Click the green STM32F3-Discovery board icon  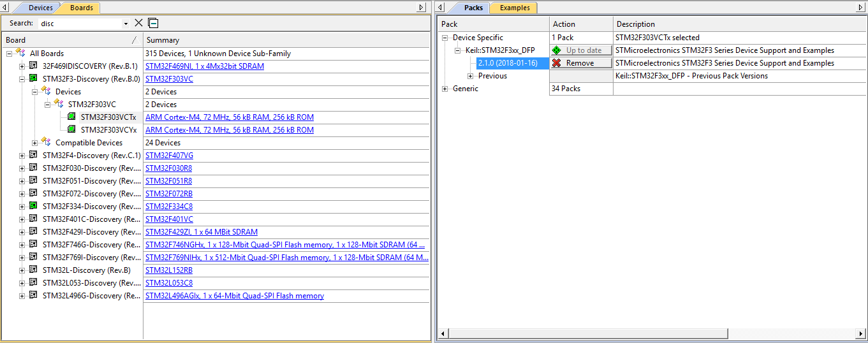(33, 79)
